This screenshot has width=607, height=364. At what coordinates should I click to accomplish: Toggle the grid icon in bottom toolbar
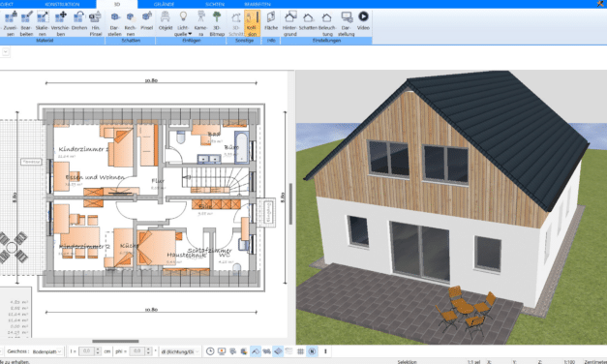[x=300, y=351]
